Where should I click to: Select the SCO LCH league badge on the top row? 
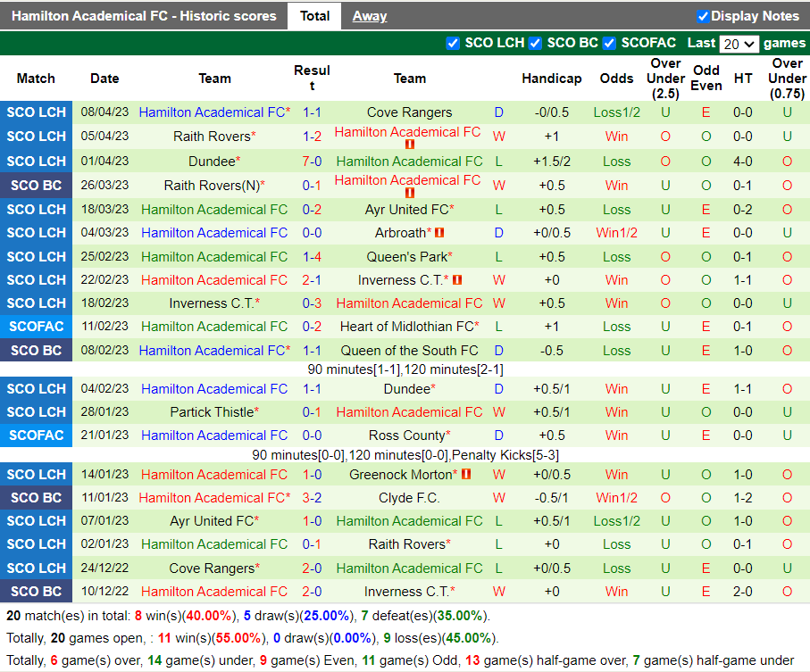36,112
